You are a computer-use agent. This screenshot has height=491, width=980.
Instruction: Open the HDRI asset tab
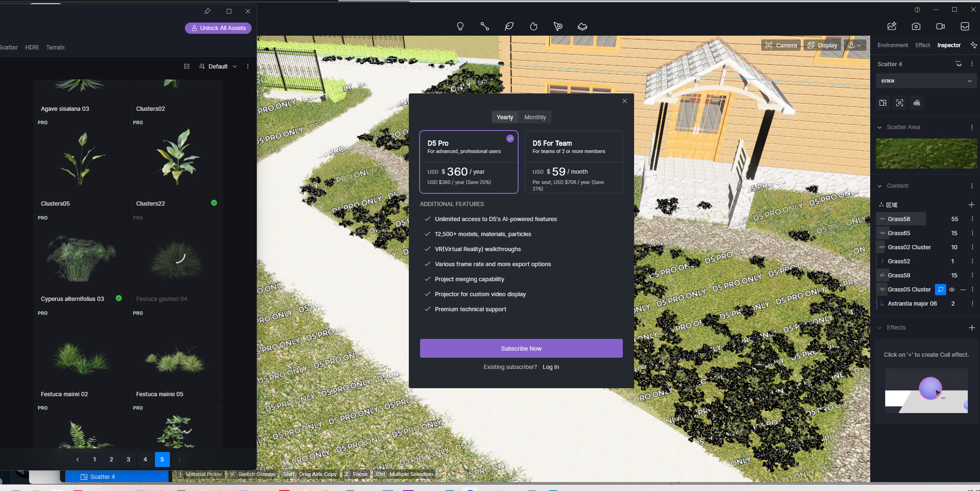click(x=32, y=47)
